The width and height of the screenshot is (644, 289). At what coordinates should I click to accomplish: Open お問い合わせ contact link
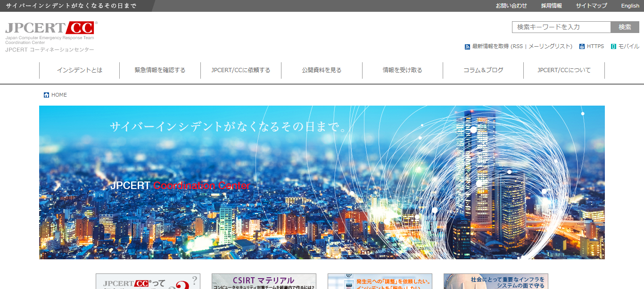coord(511,6)
